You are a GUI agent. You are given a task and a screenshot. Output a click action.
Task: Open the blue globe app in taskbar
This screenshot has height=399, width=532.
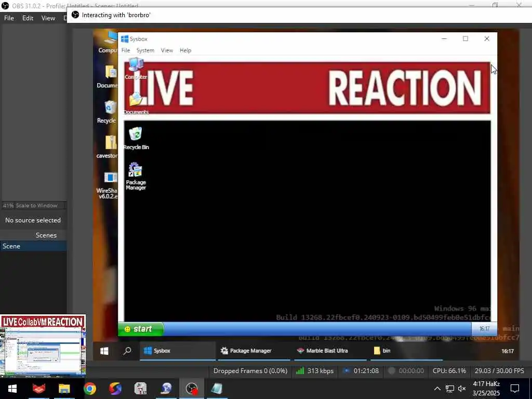(x=166, y=389)
